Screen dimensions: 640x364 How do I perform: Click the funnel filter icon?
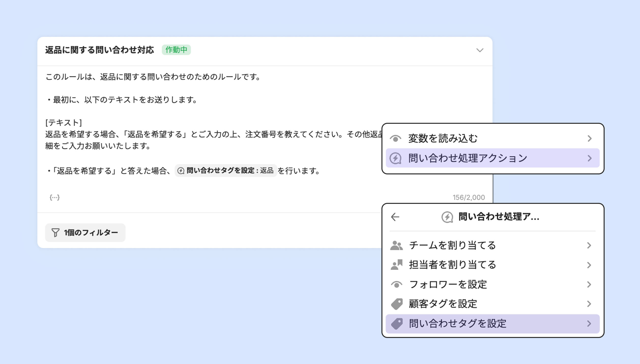[x=55, y=233]
